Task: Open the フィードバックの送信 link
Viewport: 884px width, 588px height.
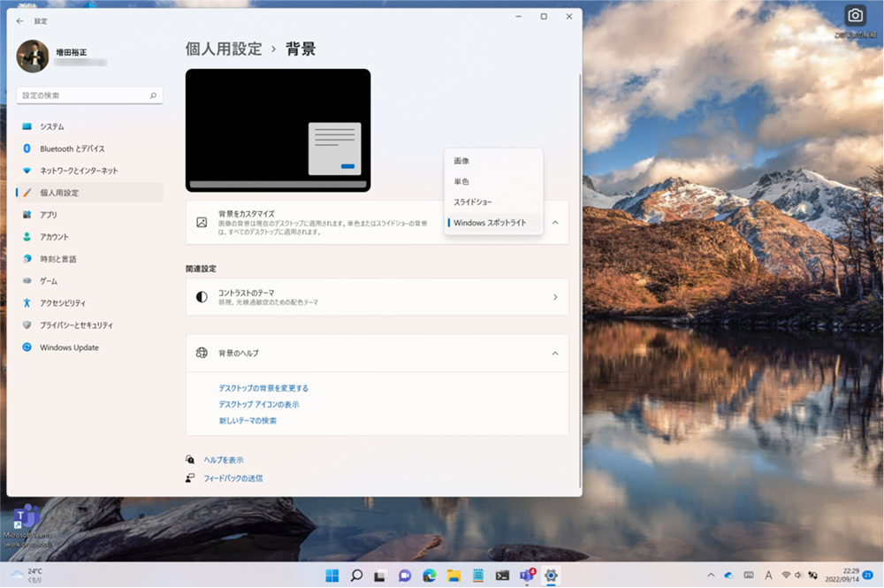Action: tap(232, 478)
